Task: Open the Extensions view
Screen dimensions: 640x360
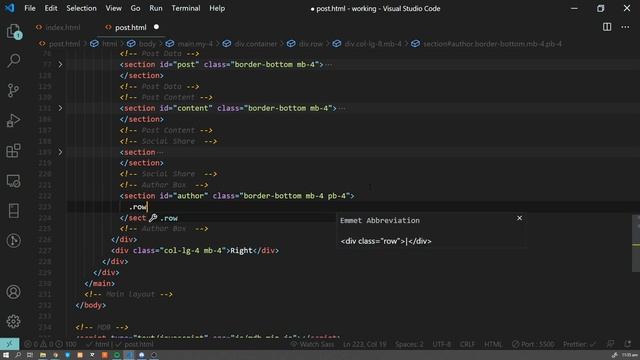Action: [x=13, y=151]
